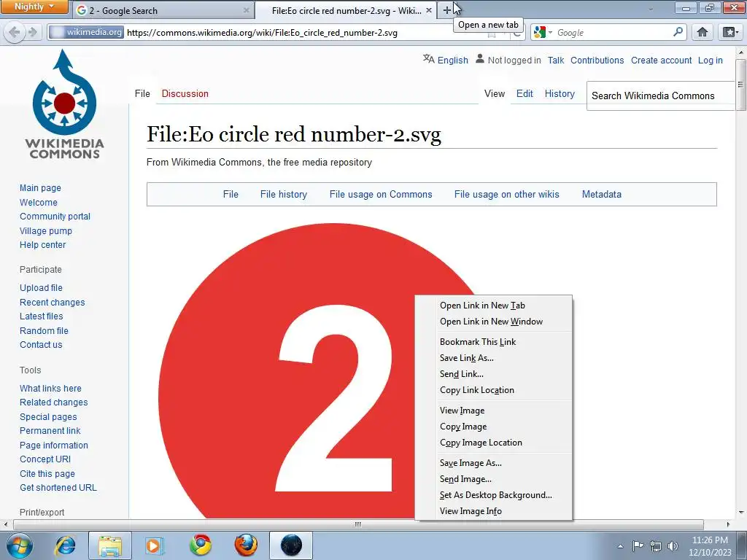The width and height of the screenshot is (747, 560).
Task: Click the taskbar clock showing 11:26 PM
Action: click(710, 545)
